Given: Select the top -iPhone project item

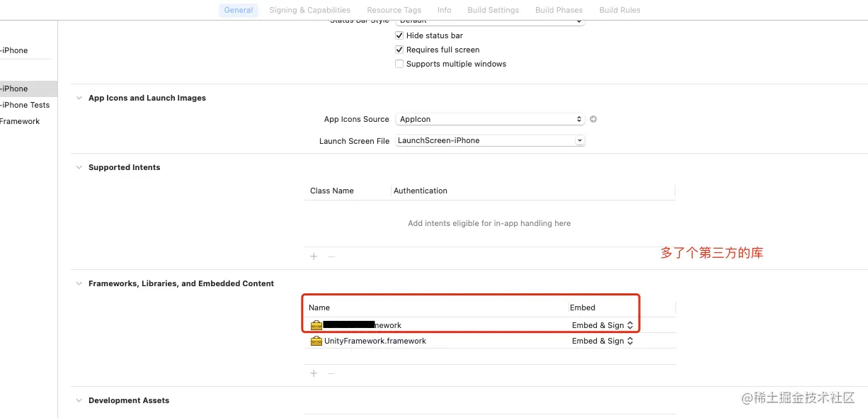Looking at the screenshot, I should click(16, 50).
